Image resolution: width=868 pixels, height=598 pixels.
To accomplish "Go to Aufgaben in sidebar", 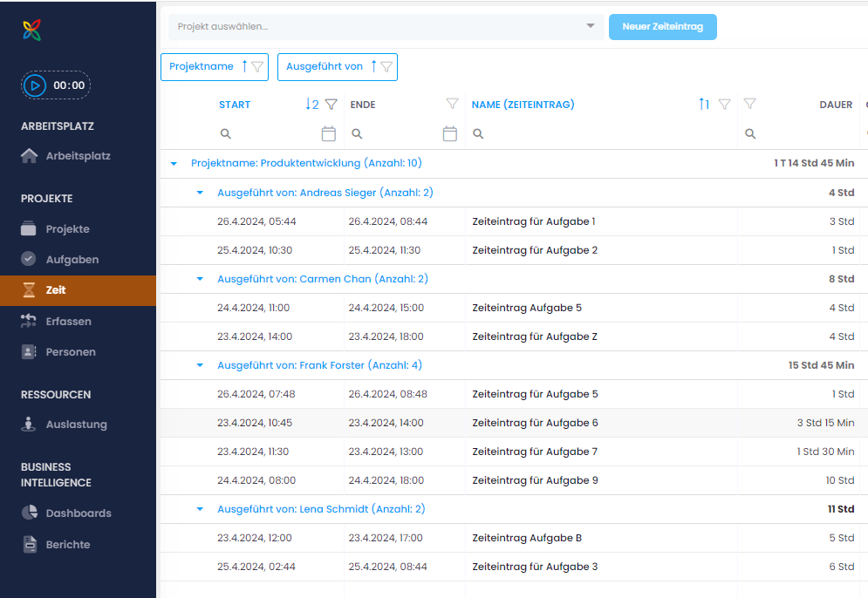I will click(x=72, y=260).
